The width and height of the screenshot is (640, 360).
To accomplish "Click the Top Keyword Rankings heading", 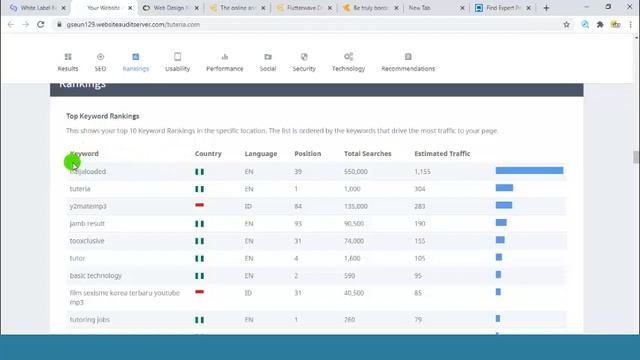I will [102, 116].
